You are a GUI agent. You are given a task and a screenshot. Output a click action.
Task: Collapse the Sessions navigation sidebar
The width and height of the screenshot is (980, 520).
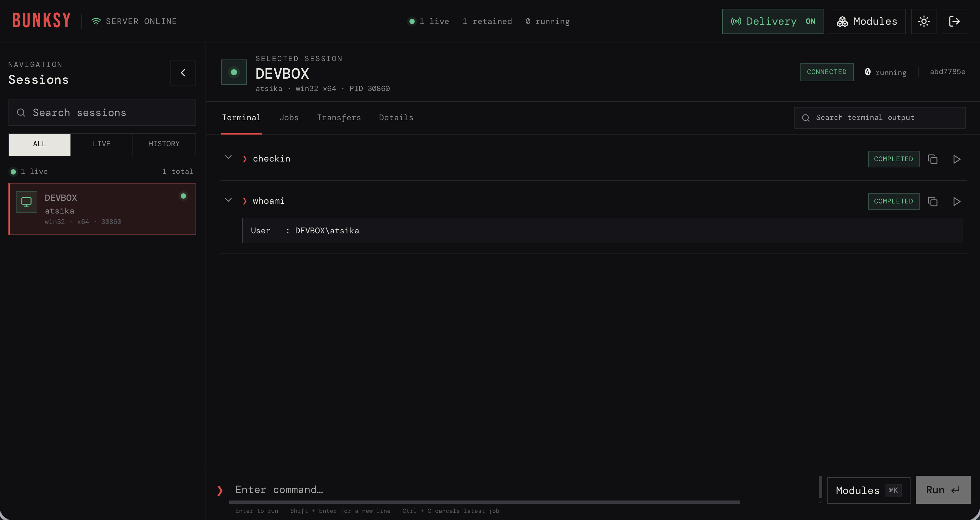183,72
